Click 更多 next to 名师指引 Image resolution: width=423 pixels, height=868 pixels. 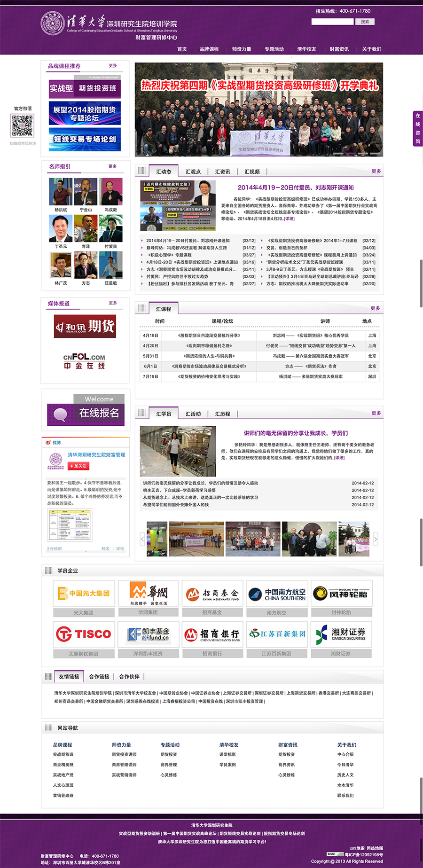(113, 166)
